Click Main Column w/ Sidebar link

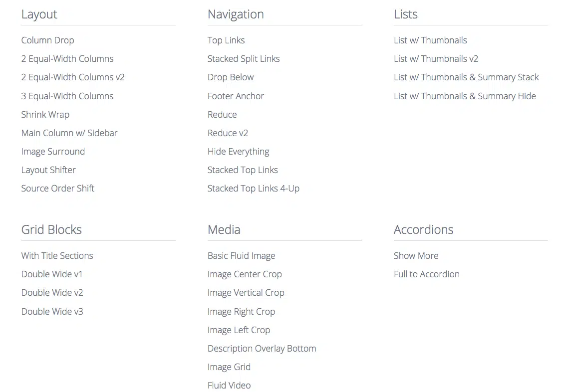point(69,133)
